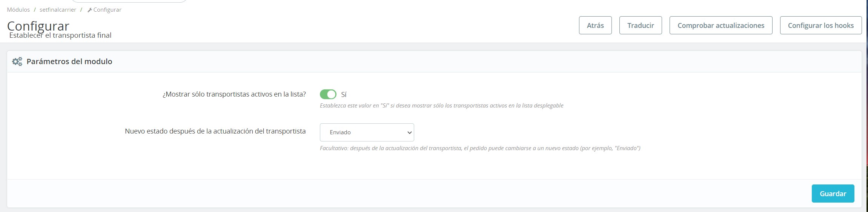Image resolution: width=868 pixels, height=212 pixels.
Task: Open the Enviado order state dropdown
Action: (367, 132)
